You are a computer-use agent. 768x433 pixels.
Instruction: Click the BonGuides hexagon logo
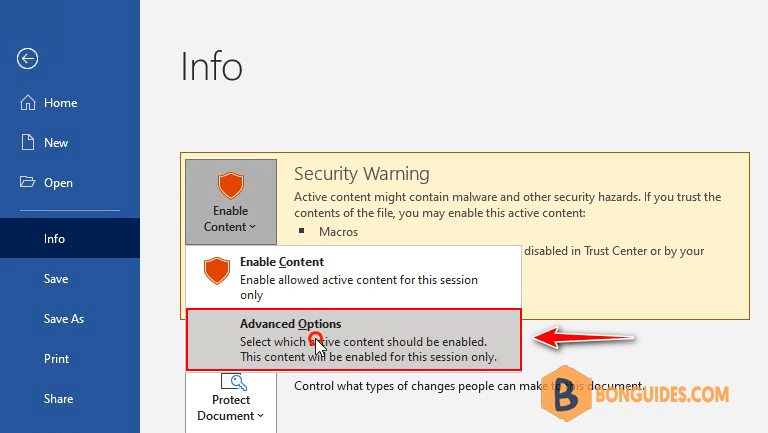tap(566, 393)
